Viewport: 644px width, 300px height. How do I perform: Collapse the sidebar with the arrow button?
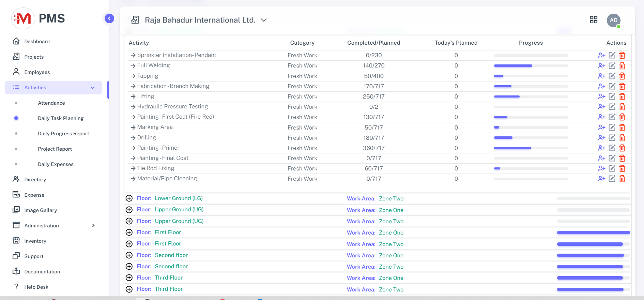pos(109,18)
